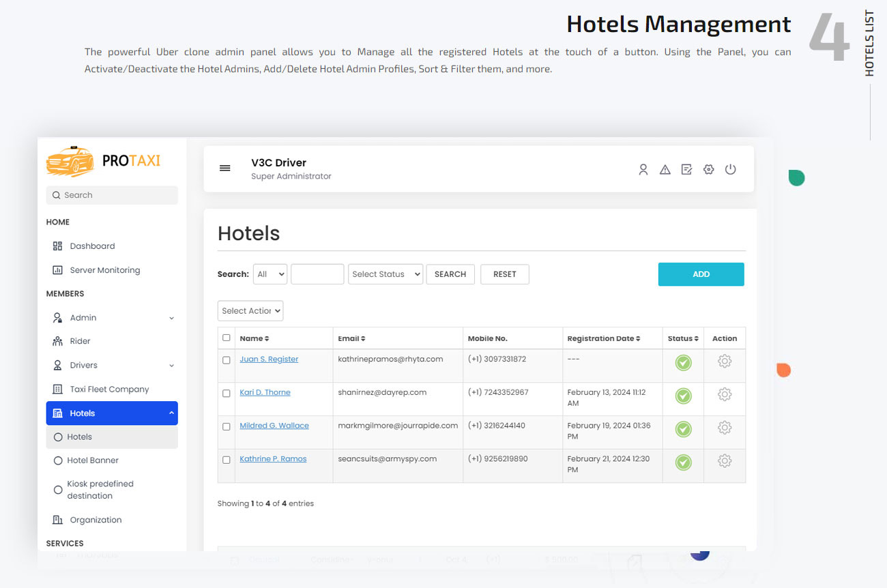Click the hamburger menu beside V3C Driver

pyautogui.click(x=225, y=168)
